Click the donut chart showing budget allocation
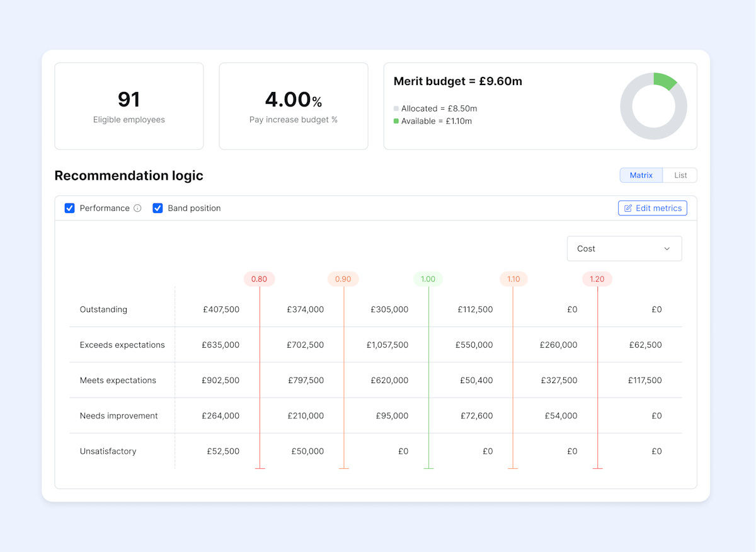 654,106
